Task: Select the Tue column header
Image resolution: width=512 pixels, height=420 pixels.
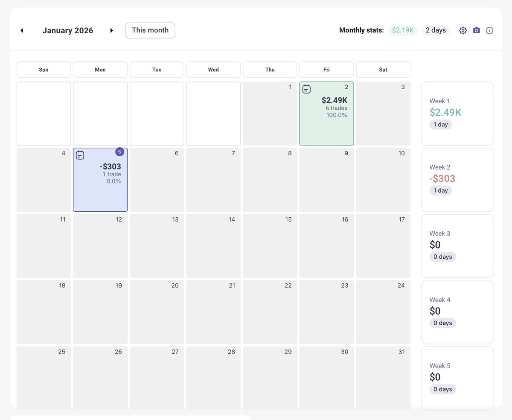Action: (157, 70)
